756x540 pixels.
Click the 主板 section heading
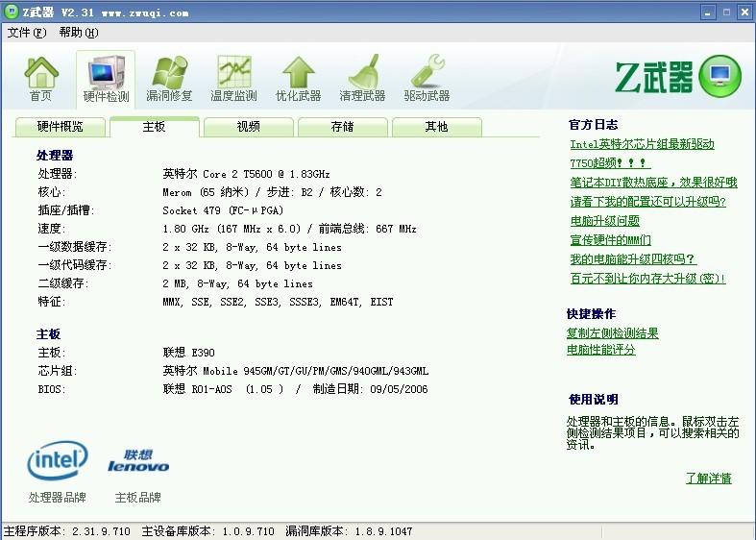point(48,334)
